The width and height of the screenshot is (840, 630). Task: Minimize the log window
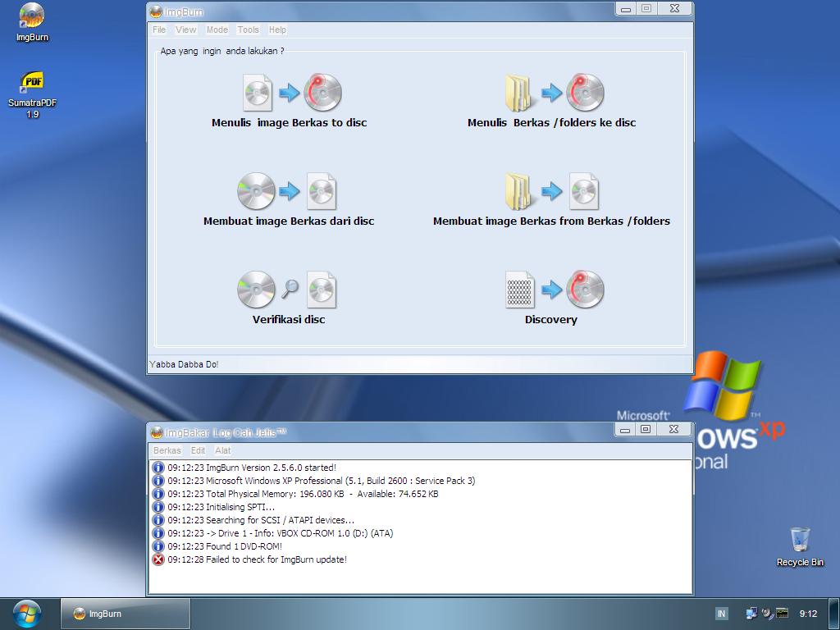(x=624, y=429)
